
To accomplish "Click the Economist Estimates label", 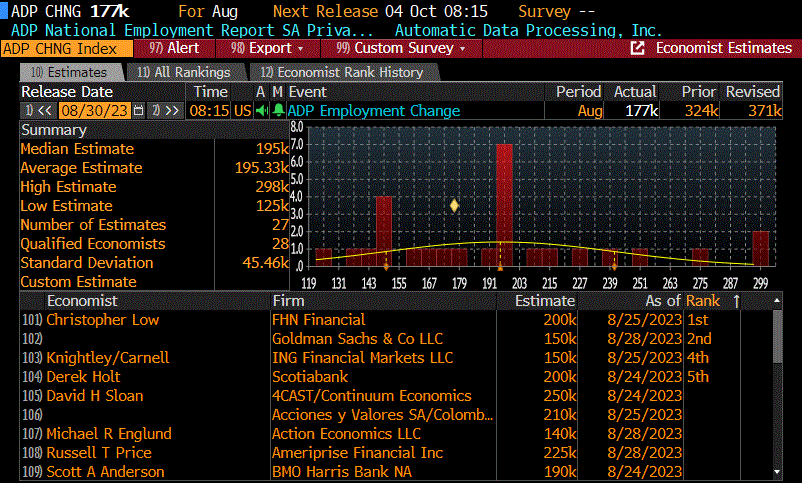I will click(724, 48).
